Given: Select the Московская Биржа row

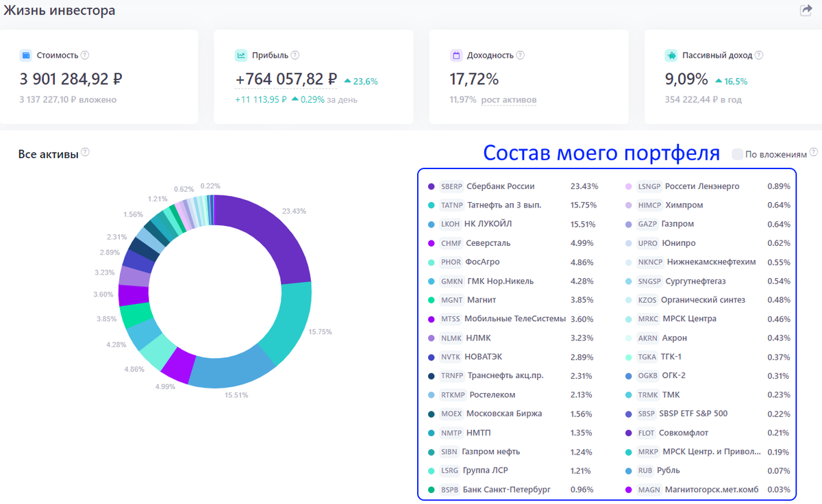Looking at the screenshot, I should [x=512, y=414].
